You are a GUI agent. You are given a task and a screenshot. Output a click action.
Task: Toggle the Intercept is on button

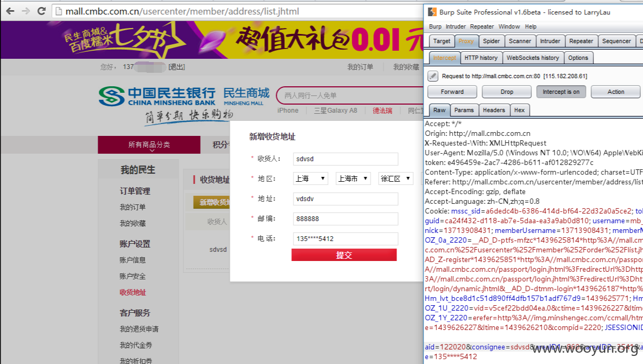coord(561,92)
